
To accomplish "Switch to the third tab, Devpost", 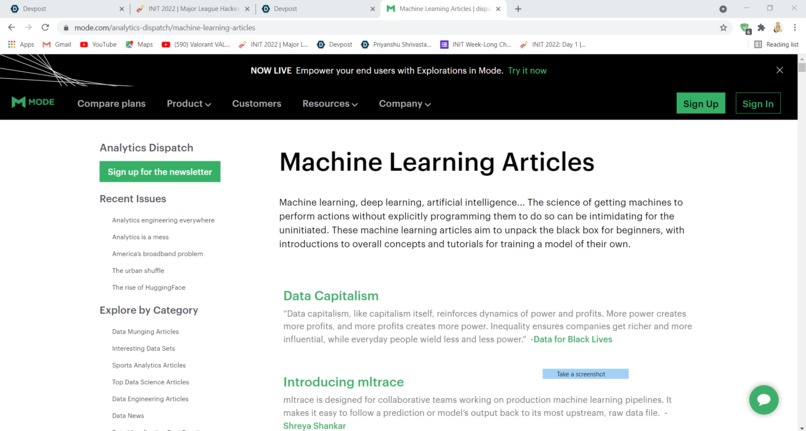I will 316,9.
